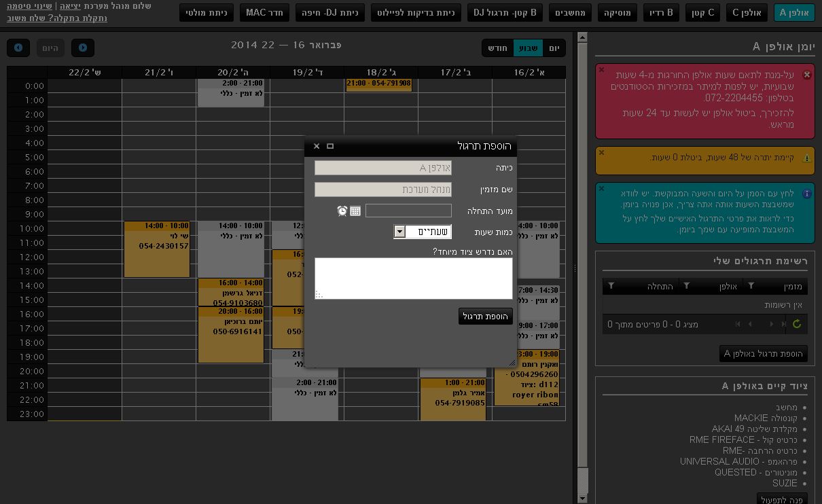Select the אולפן C room tab
The height and width of the screenshot is (504, 822).
click(747, 13)
